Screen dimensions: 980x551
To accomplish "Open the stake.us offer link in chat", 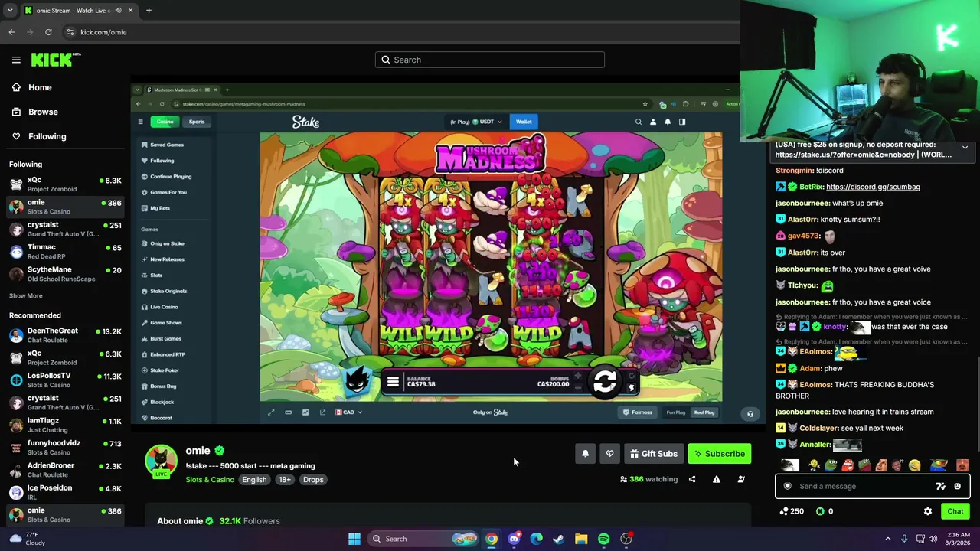I will tap(844, 155).
